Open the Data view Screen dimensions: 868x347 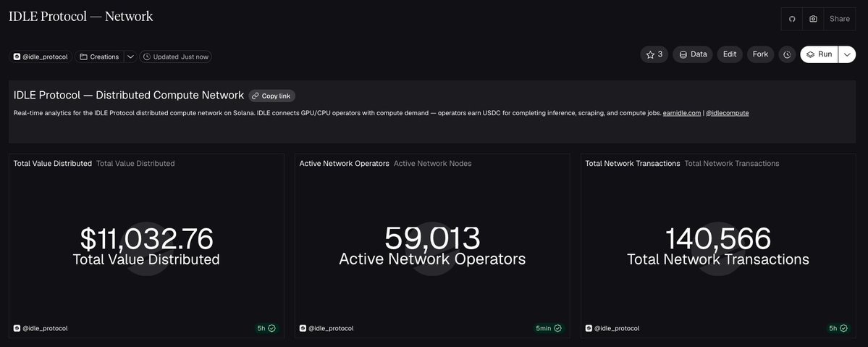(693, 54)
